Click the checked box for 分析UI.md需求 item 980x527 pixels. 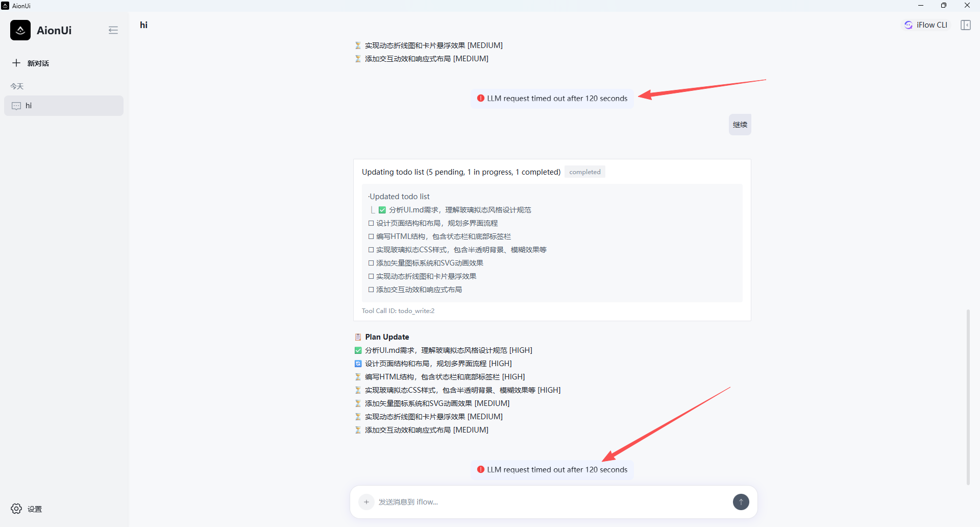382,210
